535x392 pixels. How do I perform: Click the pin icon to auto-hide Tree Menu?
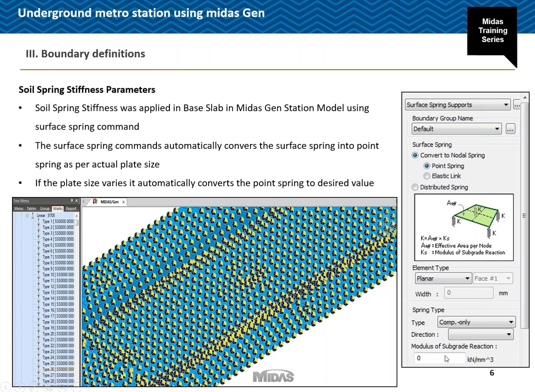click(72, 200)
